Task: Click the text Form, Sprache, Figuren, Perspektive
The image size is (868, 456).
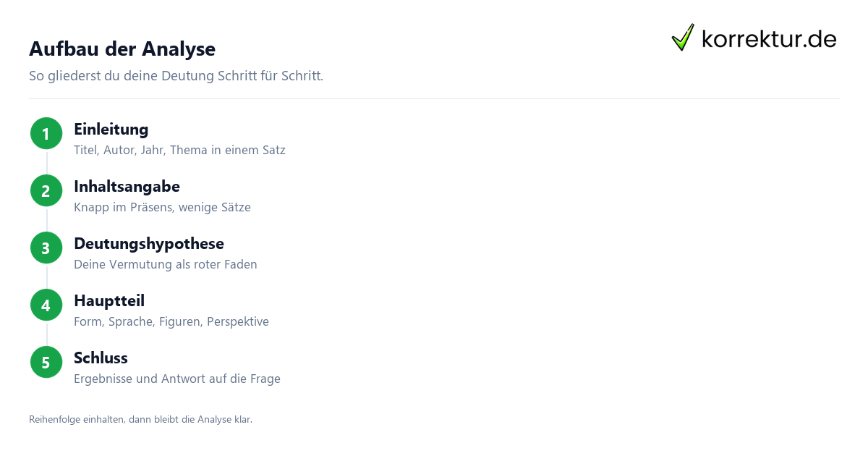Action: (x=171, y=322)
